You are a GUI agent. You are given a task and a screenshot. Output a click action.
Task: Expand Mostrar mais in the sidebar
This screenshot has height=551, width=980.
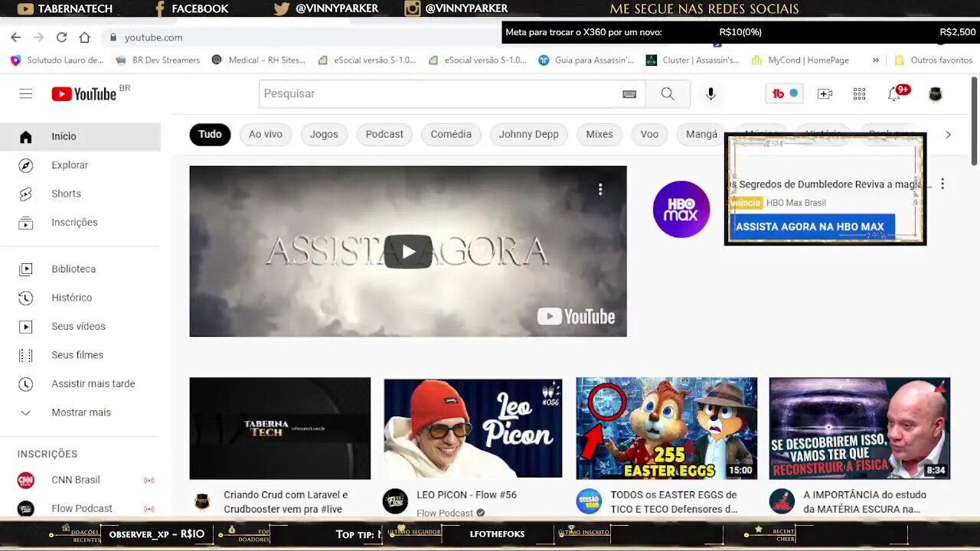(x=80, y=412)
